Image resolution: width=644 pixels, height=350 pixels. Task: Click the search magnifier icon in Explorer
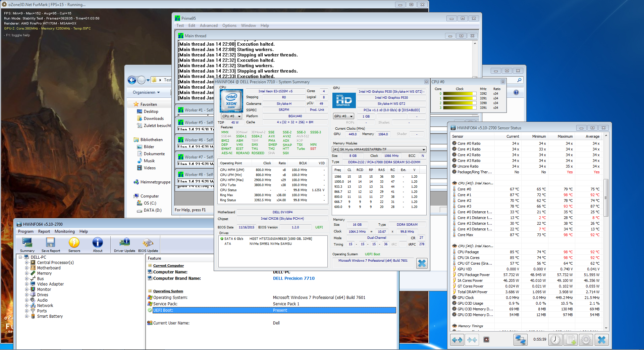coord(519,80)
